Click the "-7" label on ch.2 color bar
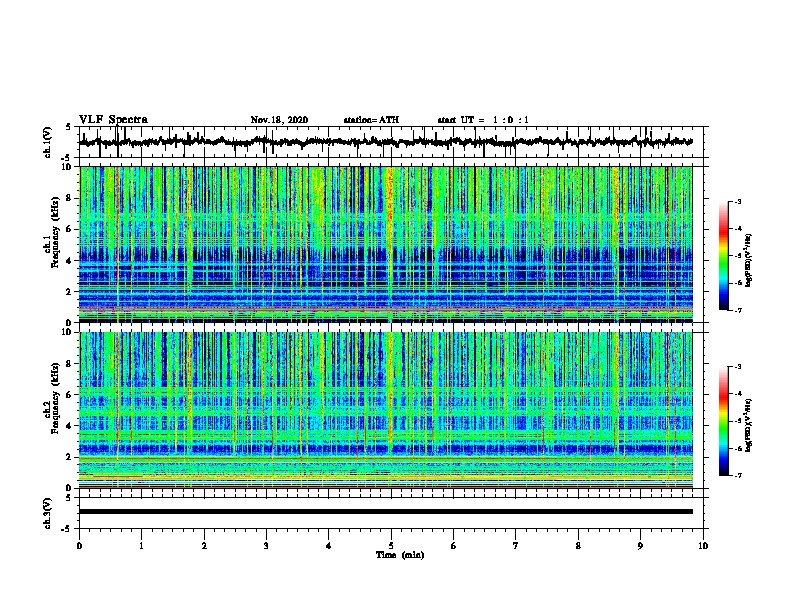The width and height of the screenshot is (792, 612). tap(738, 475)
